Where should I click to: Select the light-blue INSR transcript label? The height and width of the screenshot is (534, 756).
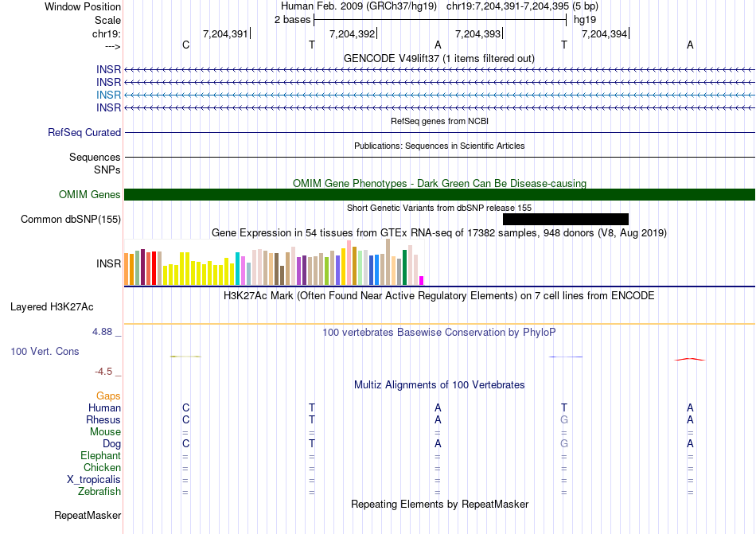tap(108, 95)
